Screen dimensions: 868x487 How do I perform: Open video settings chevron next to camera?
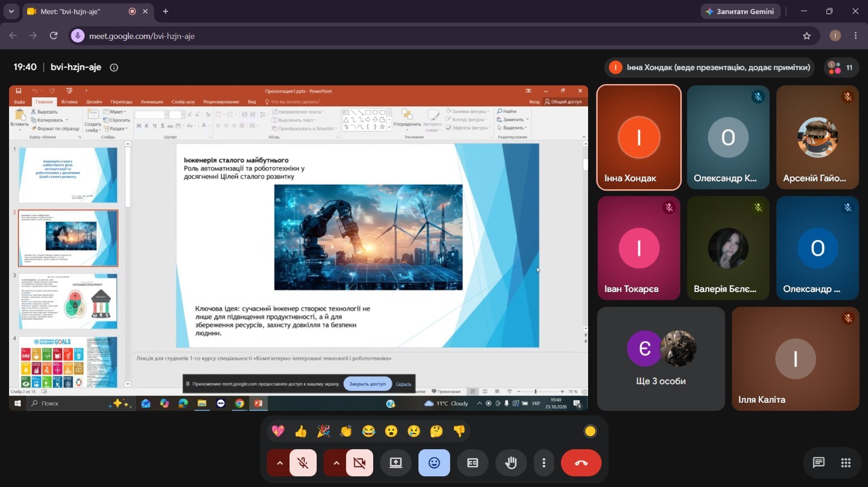click(336, 463)
